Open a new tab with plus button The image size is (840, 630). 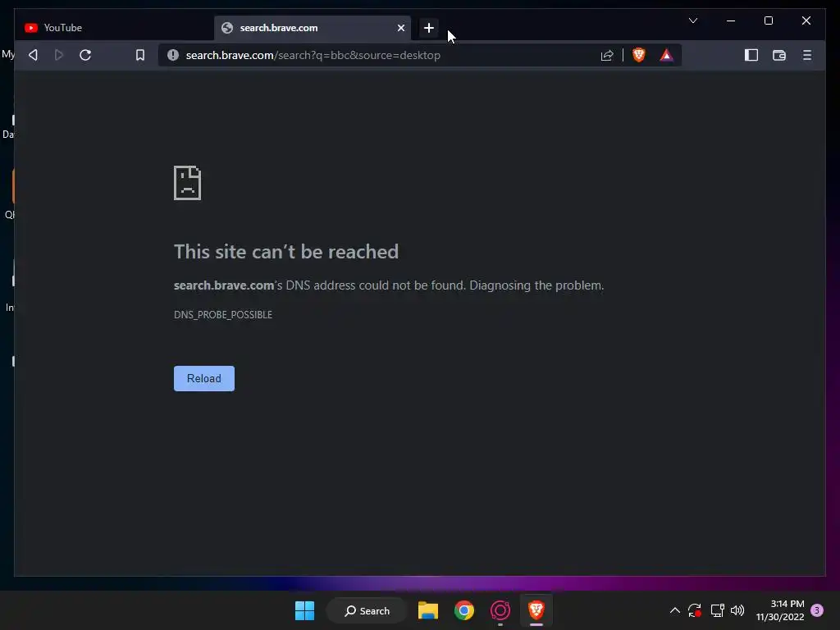[x=428, y=28]
